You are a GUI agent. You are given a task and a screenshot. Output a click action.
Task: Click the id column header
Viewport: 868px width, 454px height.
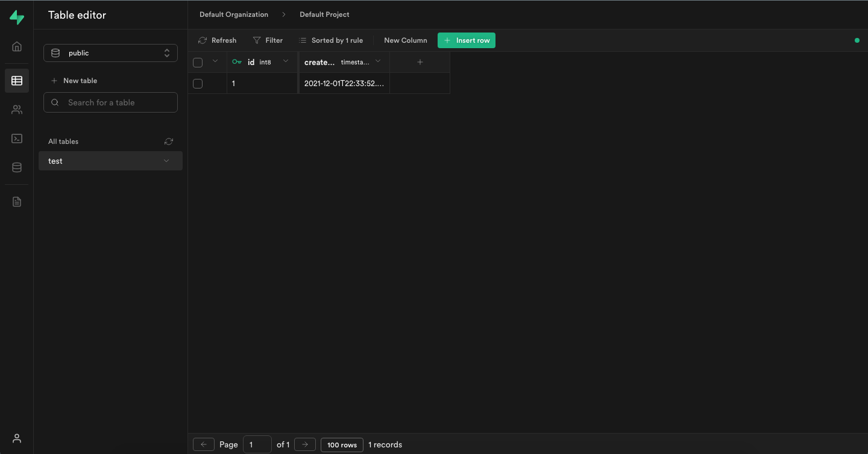262,62
